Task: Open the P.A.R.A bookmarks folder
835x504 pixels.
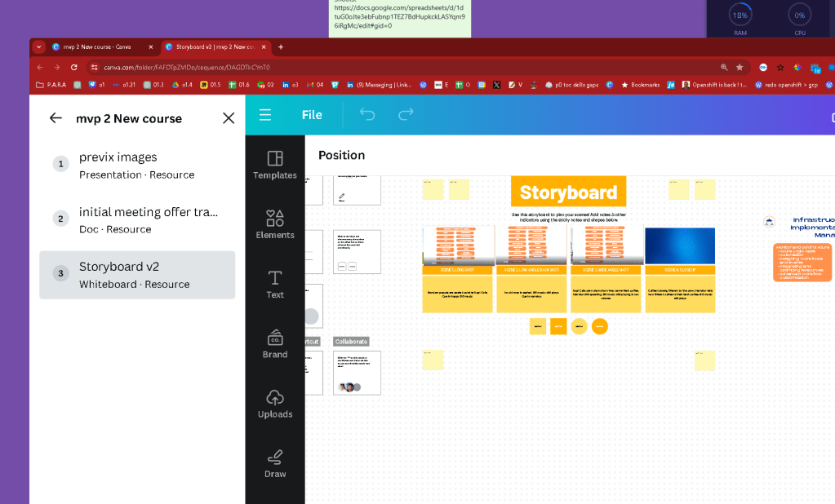Action: click(51, 85)
